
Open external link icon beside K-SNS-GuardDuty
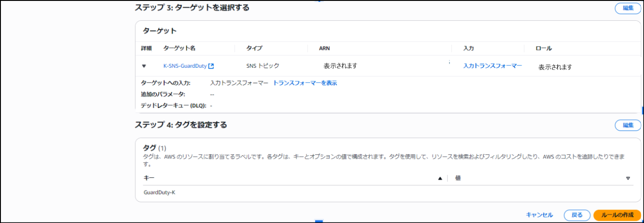click(211, 66)
